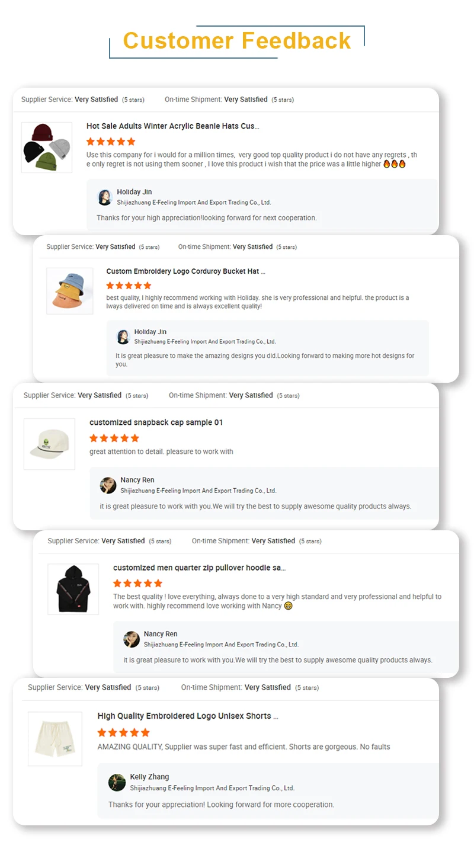Click the fire emojis in beanie review
Screen dimensions: 474x868
(394, 164)
